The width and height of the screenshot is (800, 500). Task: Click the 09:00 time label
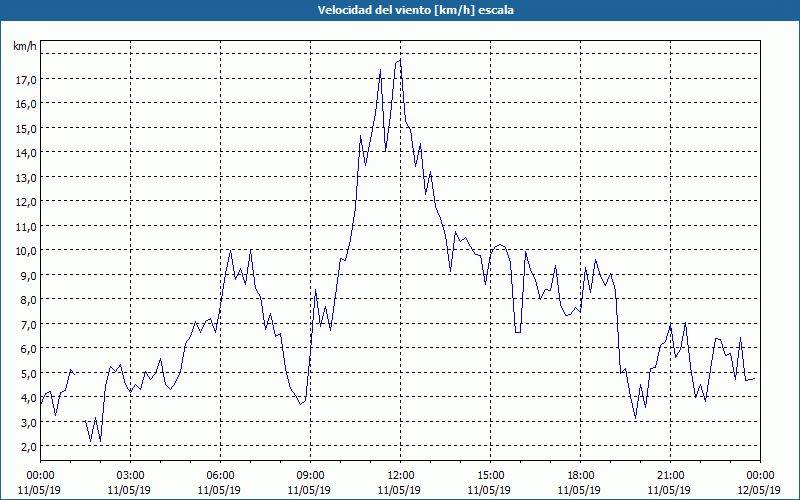pyautogui.click(x=310, y=476)
